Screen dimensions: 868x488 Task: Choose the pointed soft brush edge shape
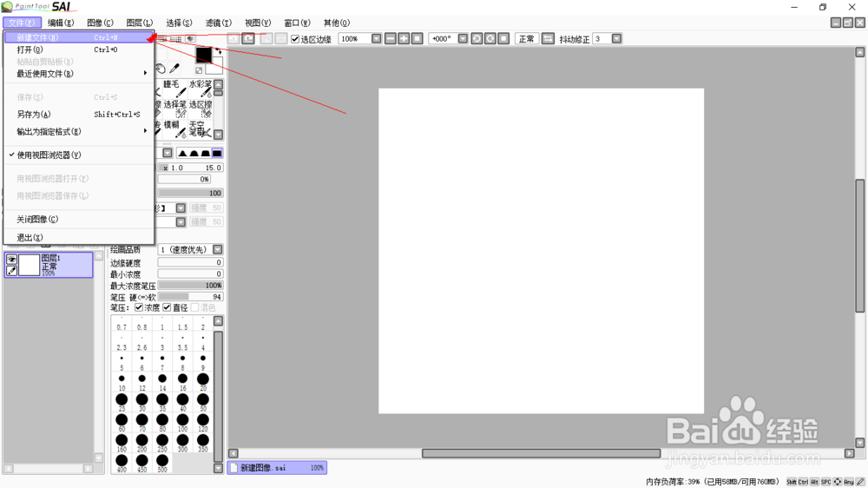[182, 153]
